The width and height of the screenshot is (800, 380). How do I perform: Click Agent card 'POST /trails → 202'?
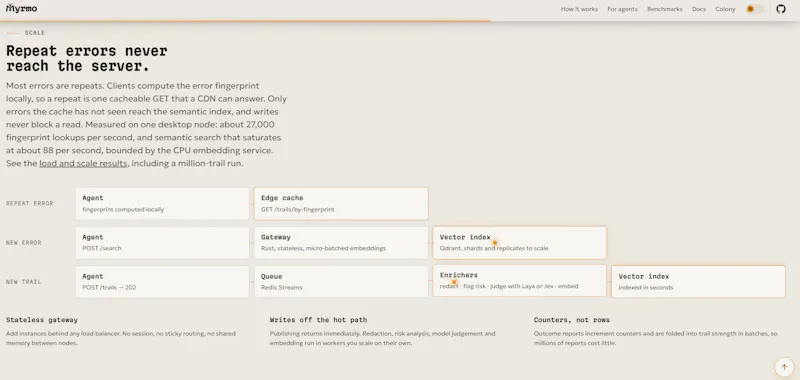coord(162,282)
